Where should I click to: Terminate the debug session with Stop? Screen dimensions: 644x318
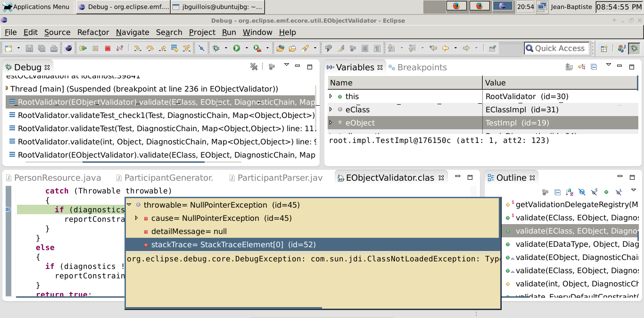[107, 48]
